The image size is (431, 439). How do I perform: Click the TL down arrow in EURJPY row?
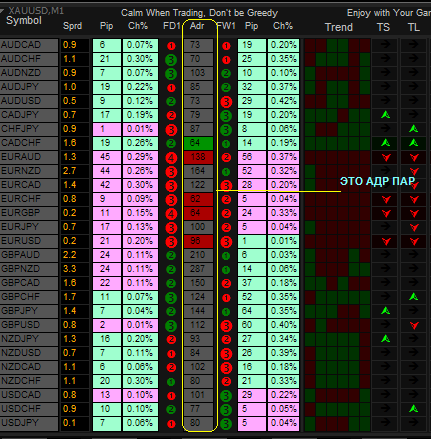[414, 227]
